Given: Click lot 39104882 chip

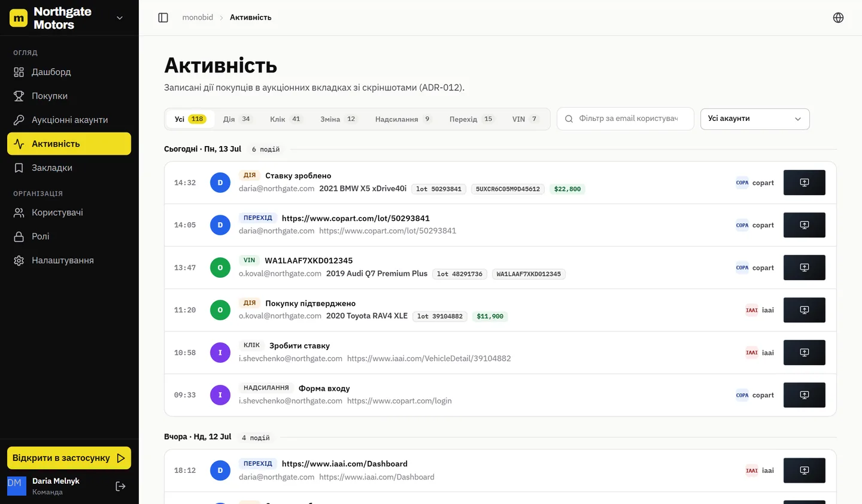Looking at the screenshot, I should tap(440, 317).
